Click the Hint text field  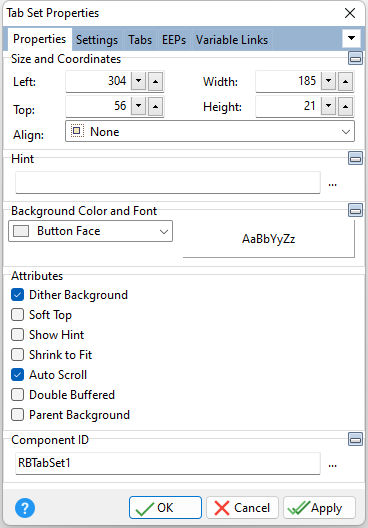click(x=168, y=183)
